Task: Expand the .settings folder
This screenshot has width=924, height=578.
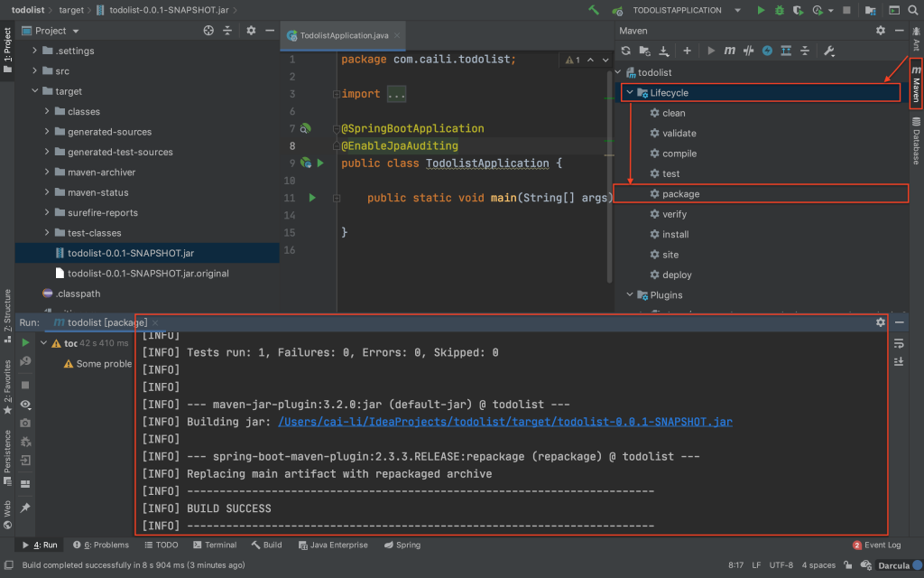Action: click(x=35, y=51)
